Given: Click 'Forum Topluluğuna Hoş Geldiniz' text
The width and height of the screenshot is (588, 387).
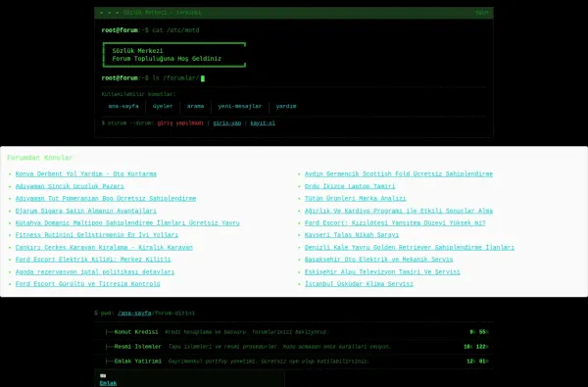Looking at the screenshot, I should (167, 59).
